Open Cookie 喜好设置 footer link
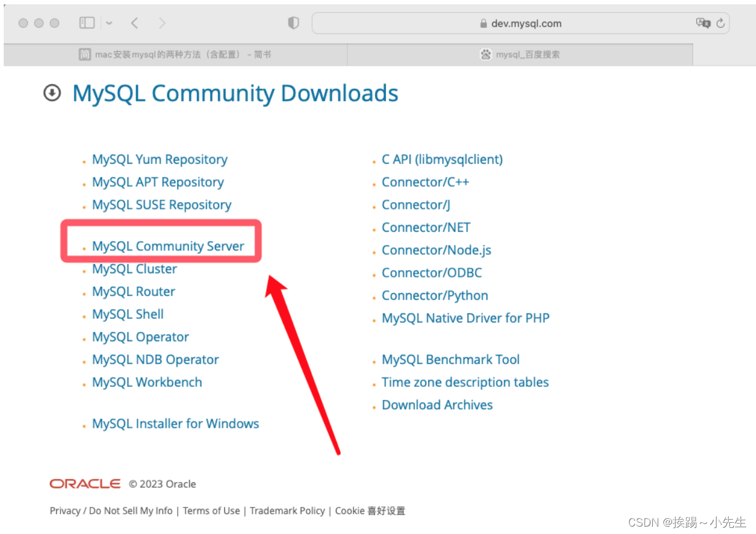 pos(370,511)
